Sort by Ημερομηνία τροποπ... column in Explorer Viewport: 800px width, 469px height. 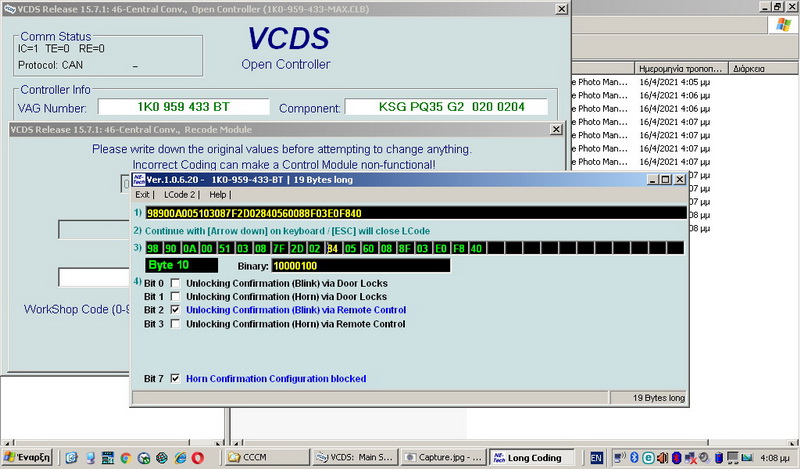coord(681,68)
